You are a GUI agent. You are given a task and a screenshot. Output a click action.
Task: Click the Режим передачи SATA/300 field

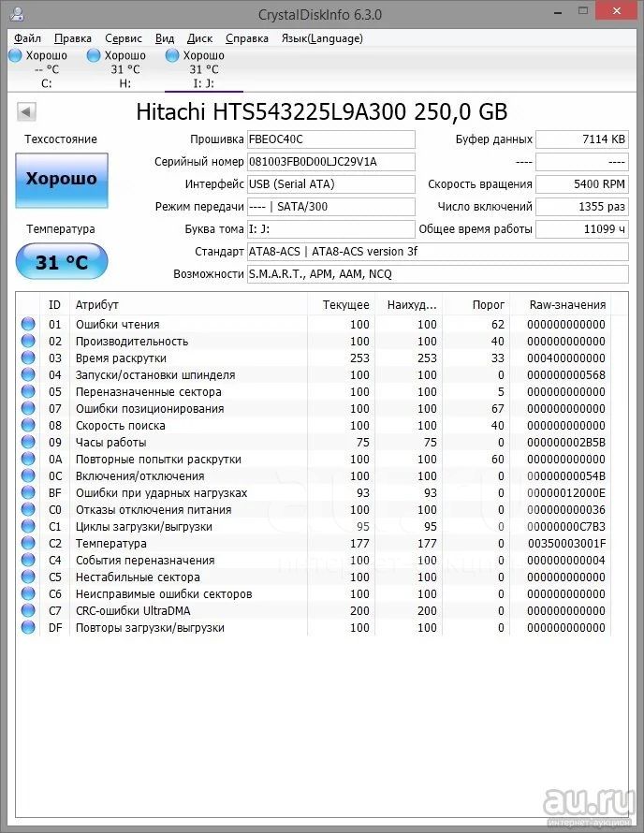[x=331, y=207]
